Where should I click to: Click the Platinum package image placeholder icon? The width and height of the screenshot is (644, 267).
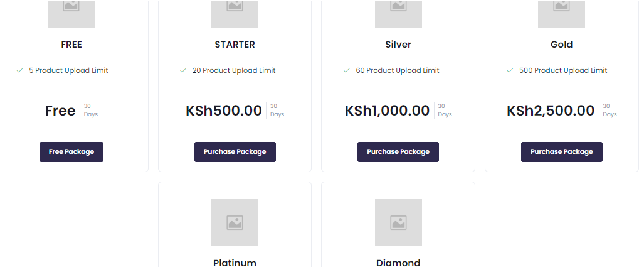tap(235, 222)
